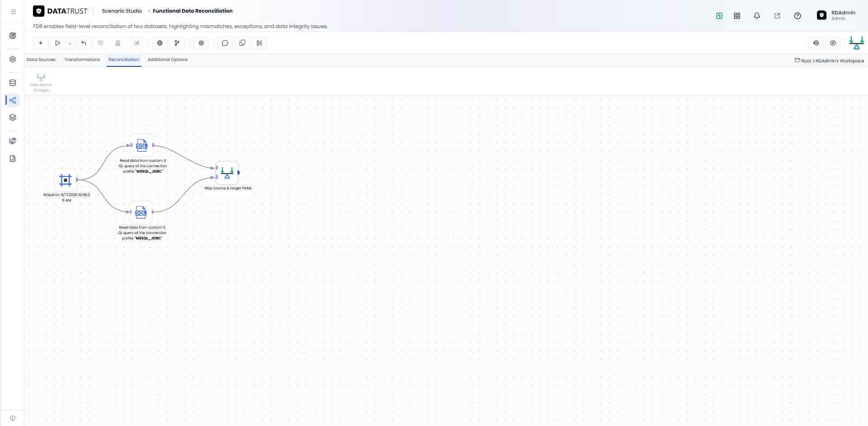Click the history clock toolbar button

click(101, 43)
